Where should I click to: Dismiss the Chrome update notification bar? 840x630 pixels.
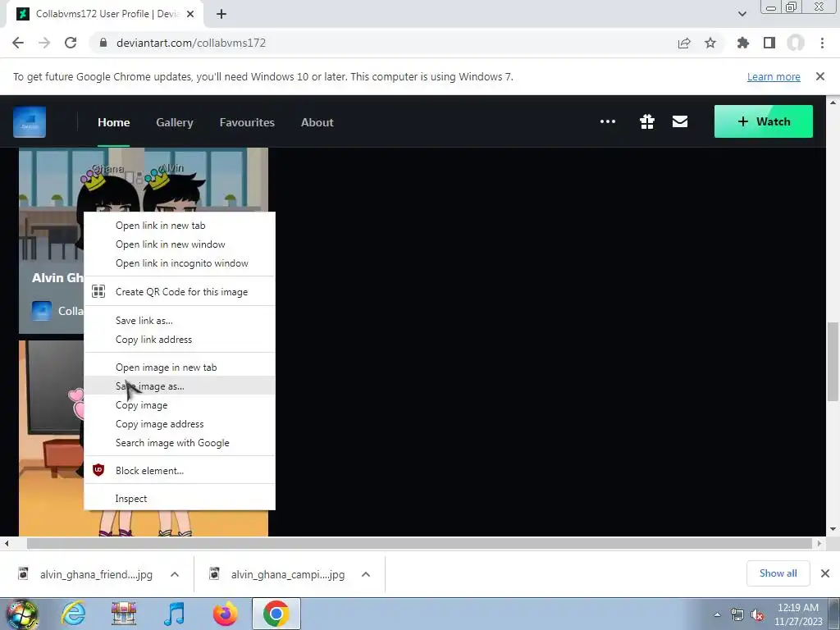820,76
